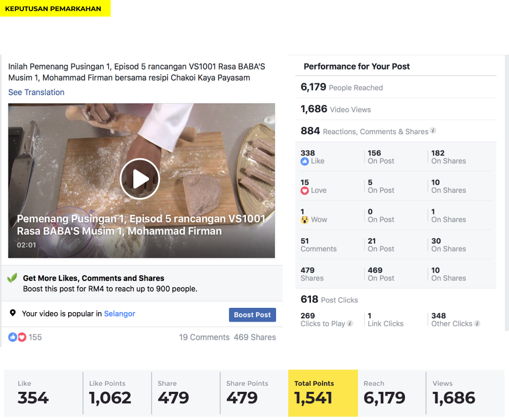509x420 pixels.
Task: Click the 155 reactions count
Action: (x=35, y=337)
